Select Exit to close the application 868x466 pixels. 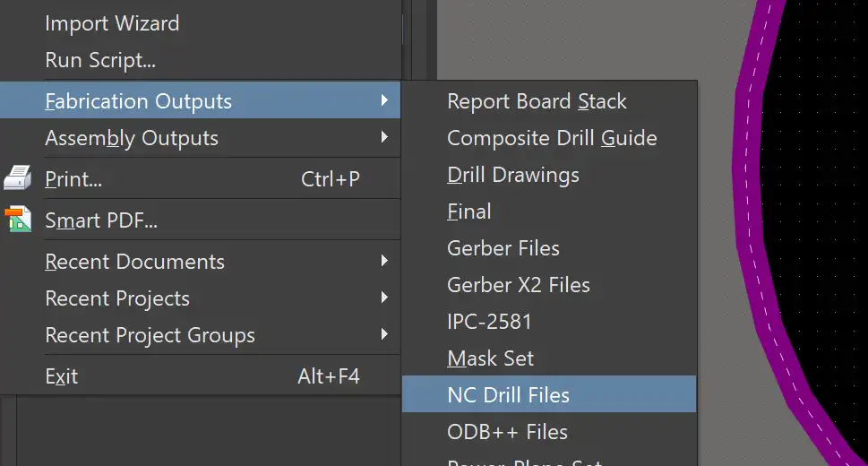click(x=62, y=376)
